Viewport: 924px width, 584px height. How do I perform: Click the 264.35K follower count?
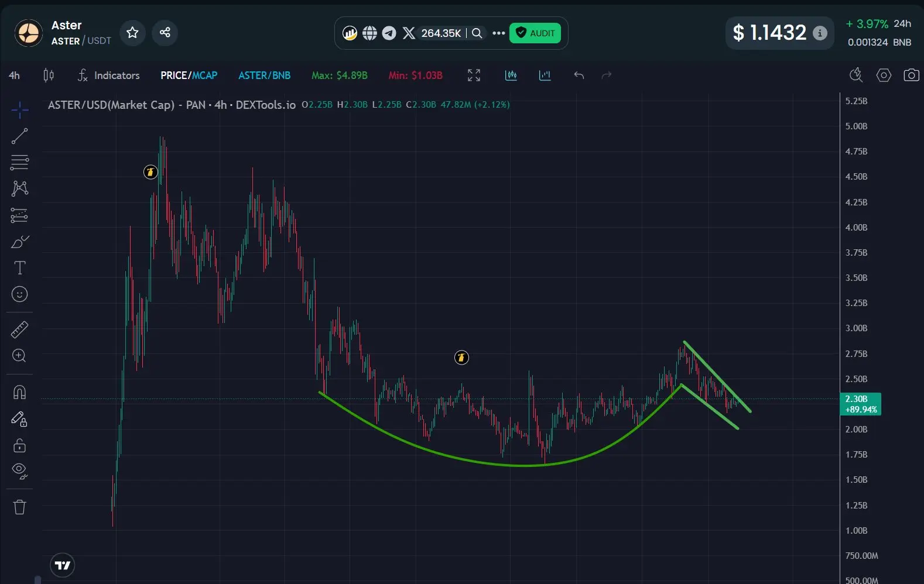tap(441, 33)
